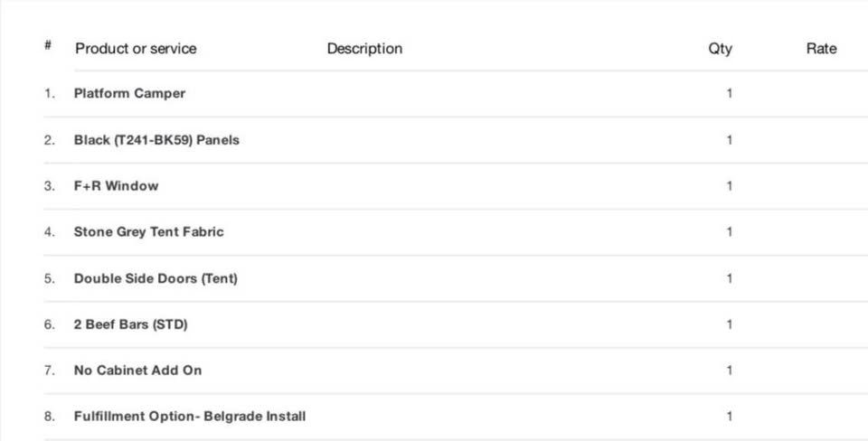Click the Rate column header
Screen dimensions: 868x441
click(x=822, y=49)
